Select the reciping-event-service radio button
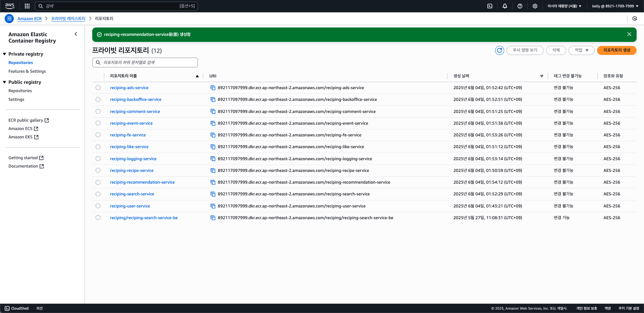Viewport: 644px width, 313px height. point(98,123)
